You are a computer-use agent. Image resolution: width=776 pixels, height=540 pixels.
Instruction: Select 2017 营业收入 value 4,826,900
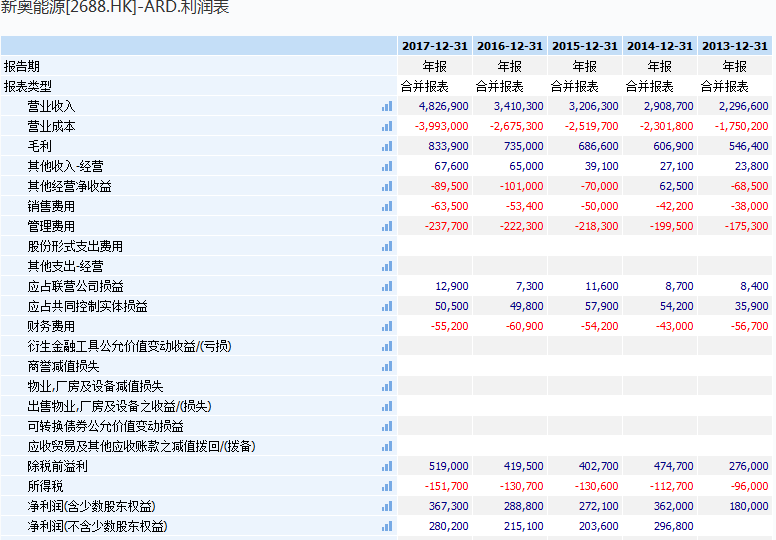[x=443, y=106]
